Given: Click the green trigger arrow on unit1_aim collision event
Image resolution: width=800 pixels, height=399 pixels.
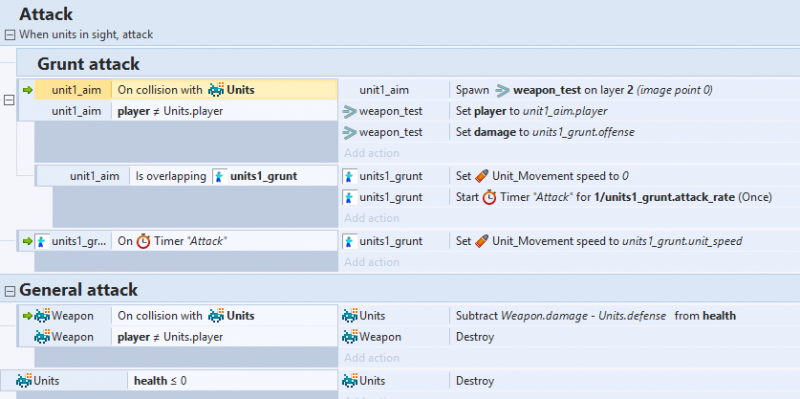Looking at the screenshot, I should pyautogui.click(x=28, y=90).
